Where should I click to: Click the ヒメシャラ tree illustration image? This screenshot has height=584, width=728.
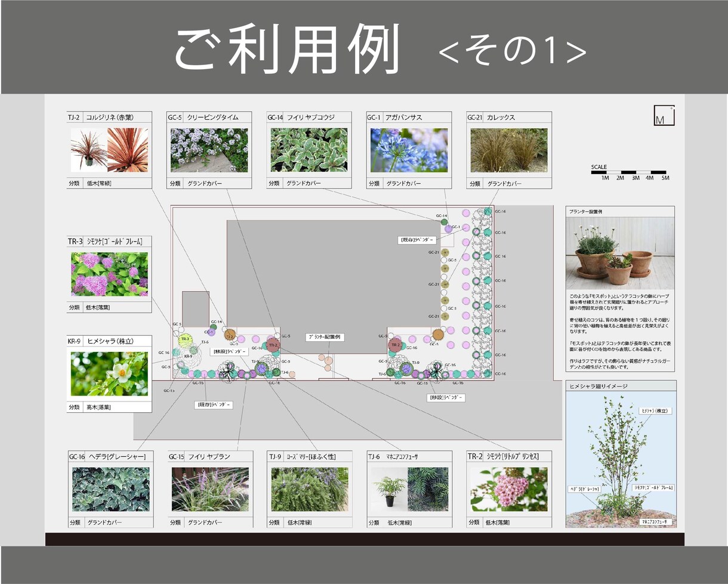pos(621,459)
